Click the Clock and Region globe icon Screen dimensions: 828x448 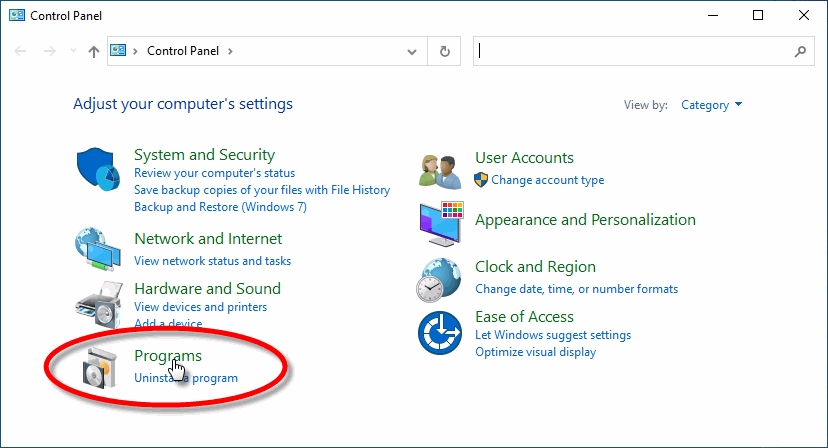click(440, 279)
